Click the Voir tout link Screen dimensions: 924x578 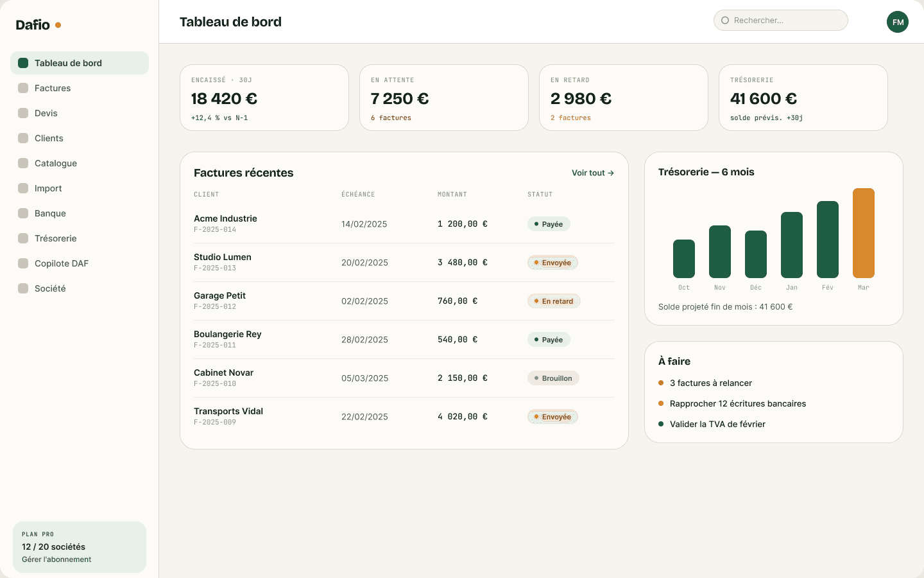[593, 173]
